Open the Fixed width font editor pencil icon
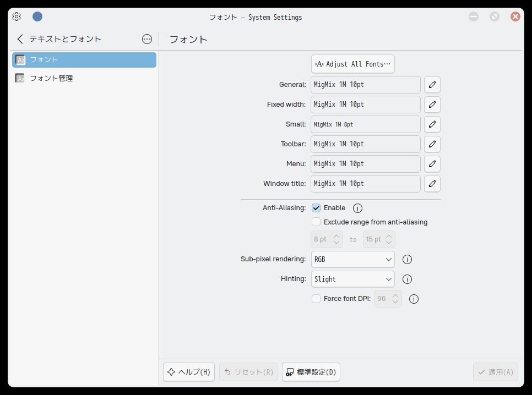Viewport: 532px width, 395px height. [432, 104]
